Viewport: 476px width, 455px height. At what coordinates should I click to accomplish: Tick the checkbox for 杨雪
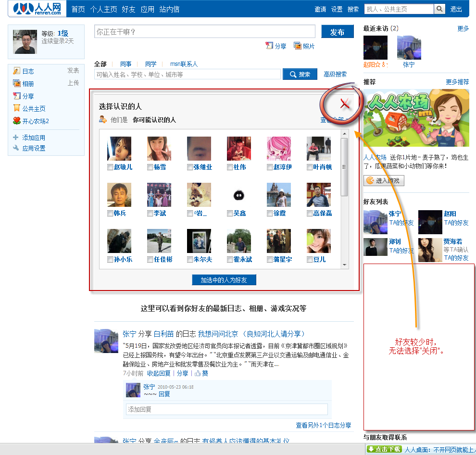pyautogui.click(x=150, y=167)
